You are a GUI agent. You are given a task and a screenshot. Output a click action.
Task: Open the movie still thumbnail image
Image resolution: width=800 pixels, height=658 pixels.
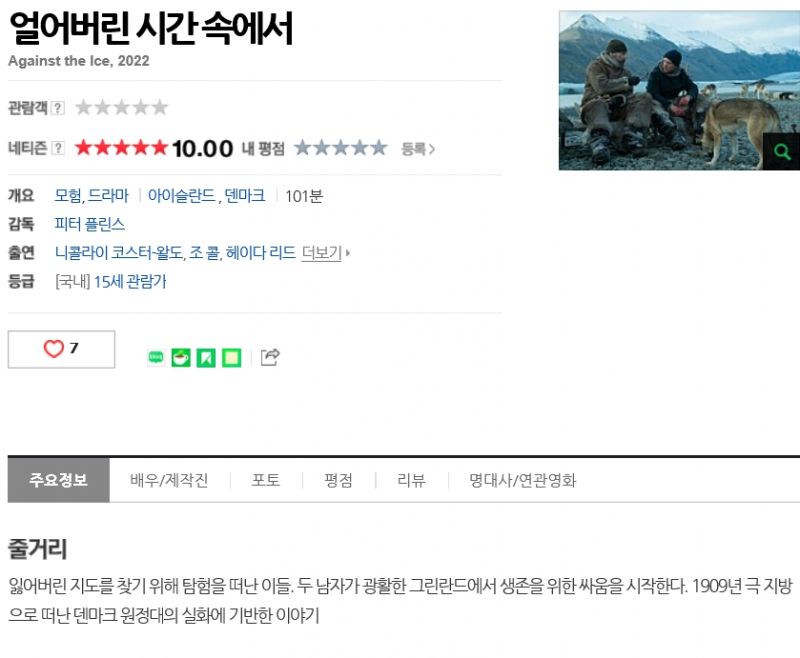tap(679, 90)
